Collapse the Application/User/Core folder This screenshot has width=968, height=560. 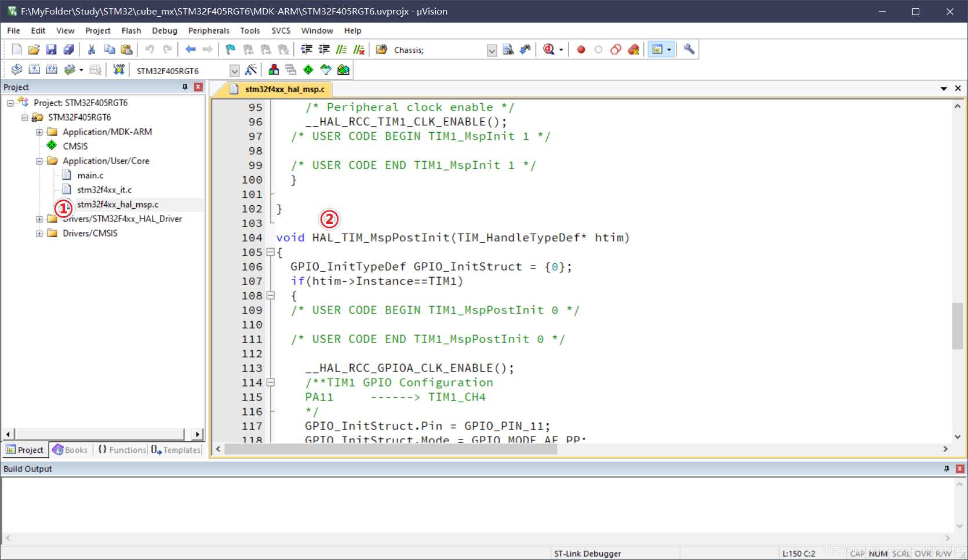point(39,161)
